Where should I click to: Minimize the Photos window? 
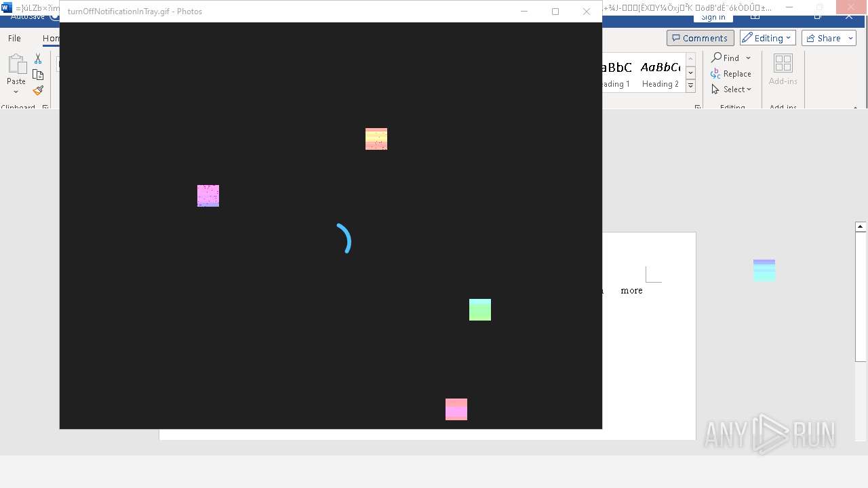point(524,11)
